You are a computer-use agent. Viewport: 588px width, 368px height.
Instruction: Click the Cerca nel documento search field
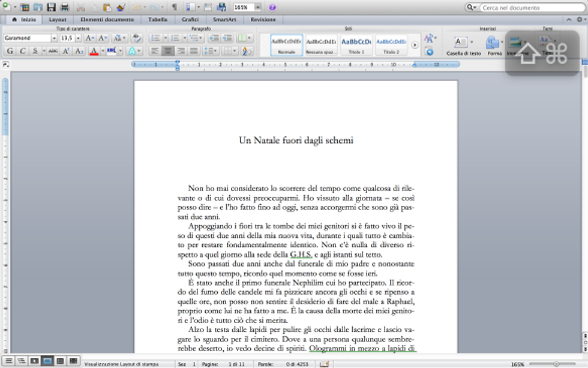click(532, 7)
